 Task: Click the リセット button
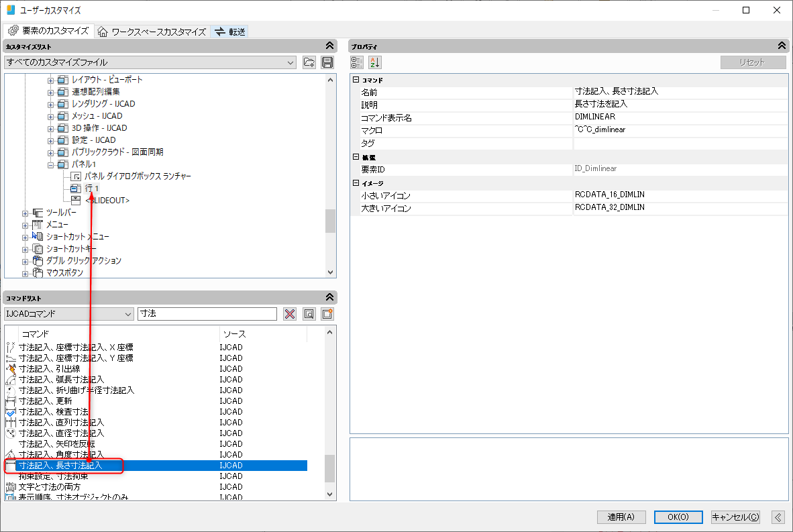pyautogui.click(x=753, y=62)
